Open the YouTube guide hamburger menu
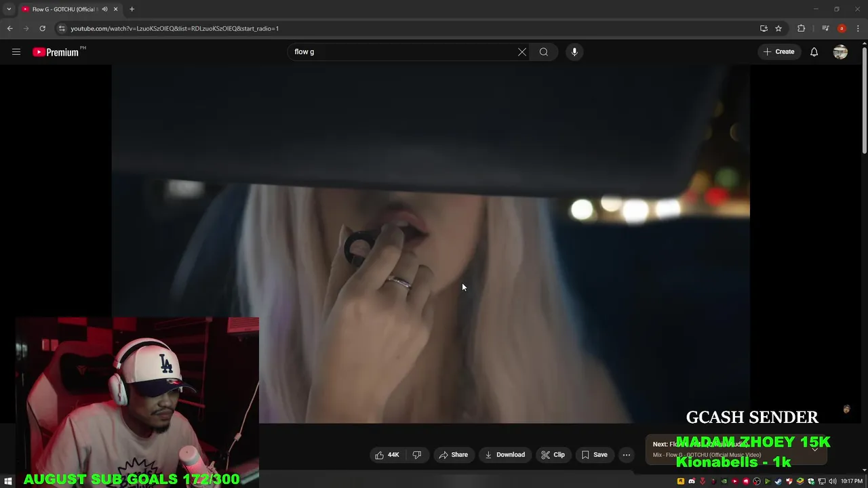 point(16,52)
